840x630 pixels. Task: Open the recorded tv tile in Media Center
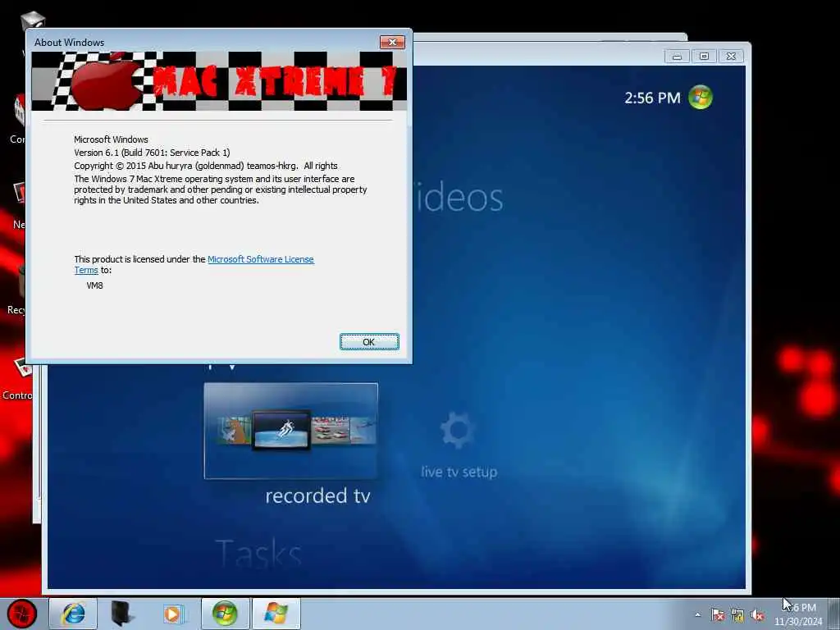coord(291,431)
